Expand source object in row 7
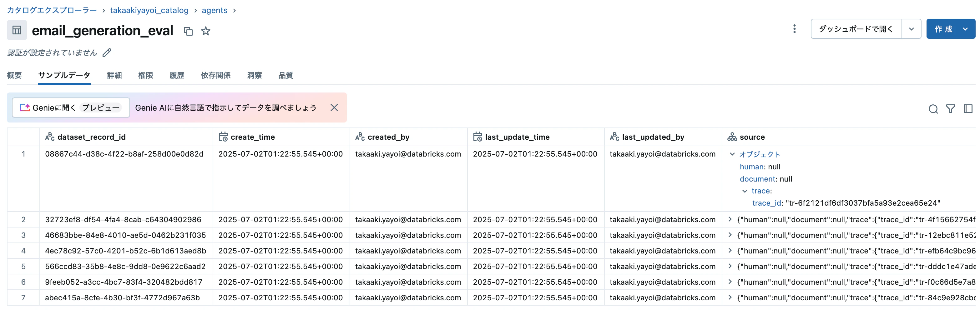 [x=730, y=297]
